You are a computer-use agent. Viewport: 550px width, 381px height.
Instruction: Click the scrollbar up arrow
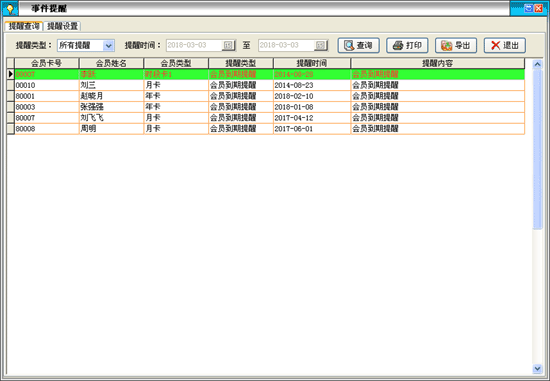pyautogui.click(x=537, y=64)
